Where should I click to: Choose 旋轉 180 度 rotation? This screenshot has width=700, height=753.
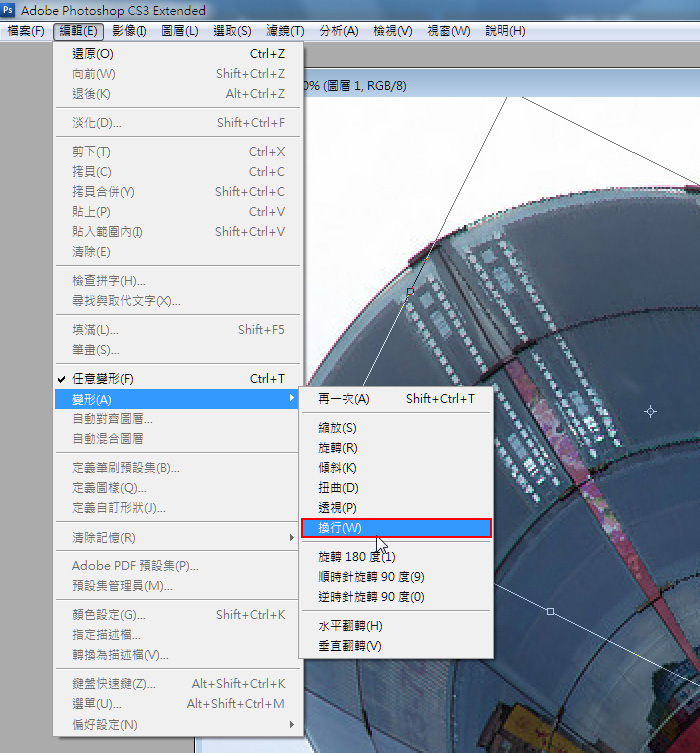click(x=357, y=557)
